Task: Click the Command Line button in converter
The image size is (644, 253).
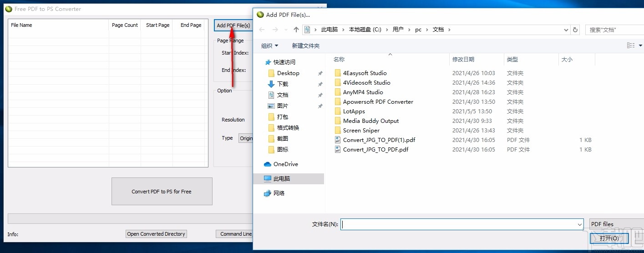Action: click(234, 234)
